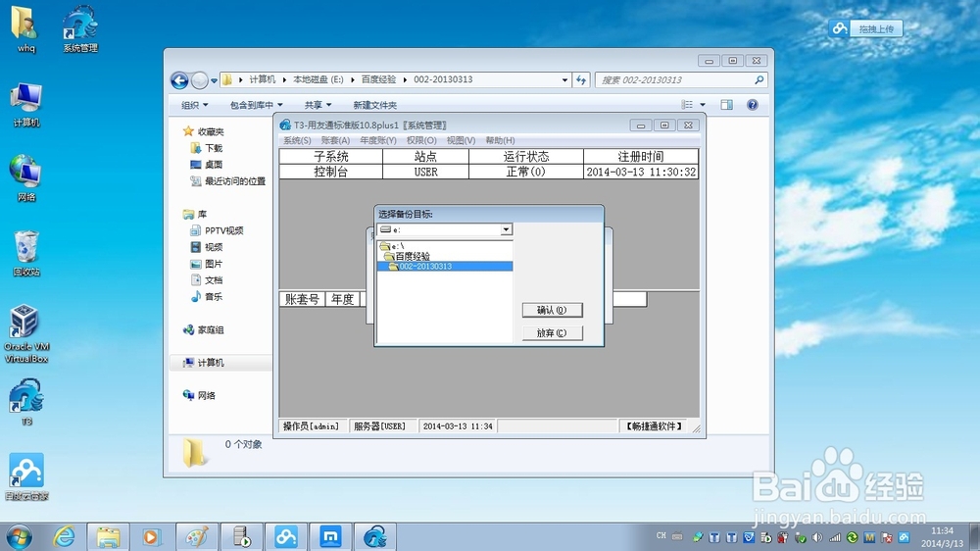Open the 视图(V) menu
Image resolution: width=980 pixels, height=551 pixels.
point(461,141)
